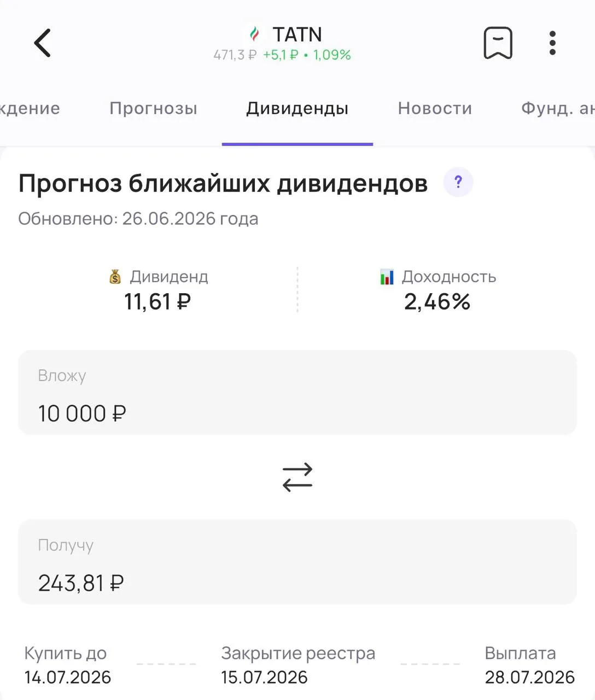Swap fields with the double-arrow icon

coord(297,477)
